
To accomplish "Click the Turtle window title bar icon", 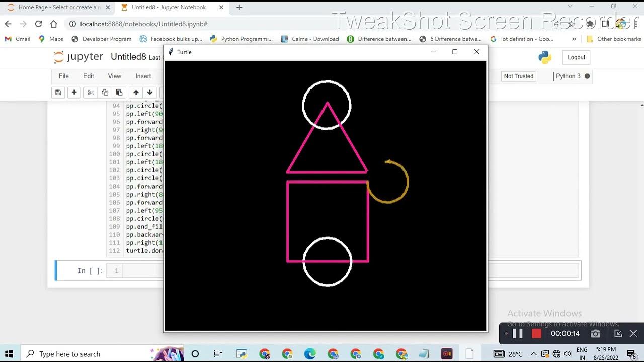I will coord(171,52).
